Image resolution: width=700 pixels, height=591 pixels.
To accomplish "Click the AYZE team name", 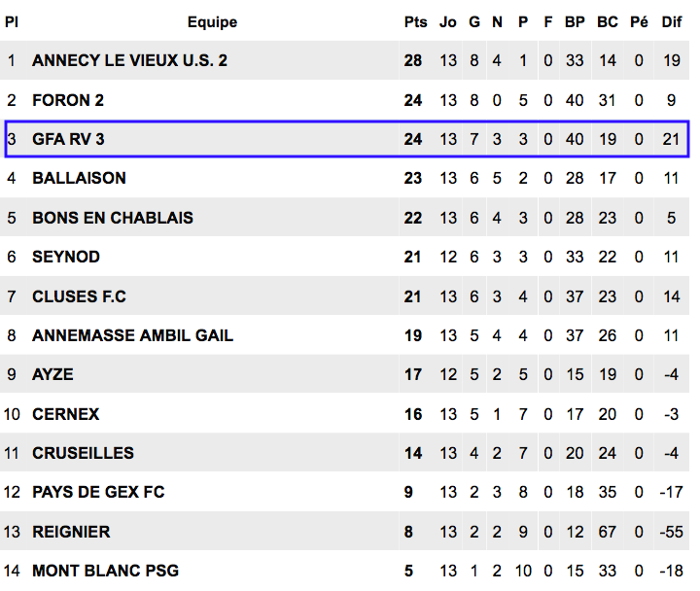I will (52, 374).
